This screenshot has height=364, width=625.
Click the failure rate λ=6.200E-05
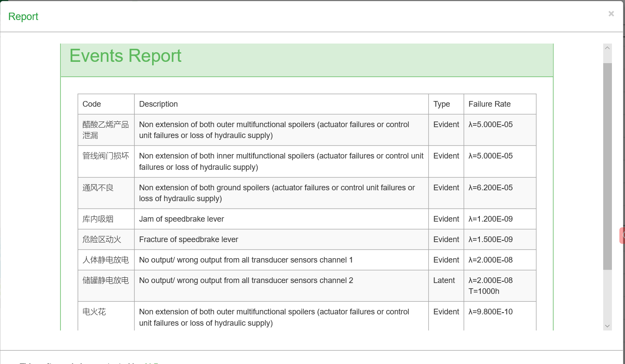(491, 188)
